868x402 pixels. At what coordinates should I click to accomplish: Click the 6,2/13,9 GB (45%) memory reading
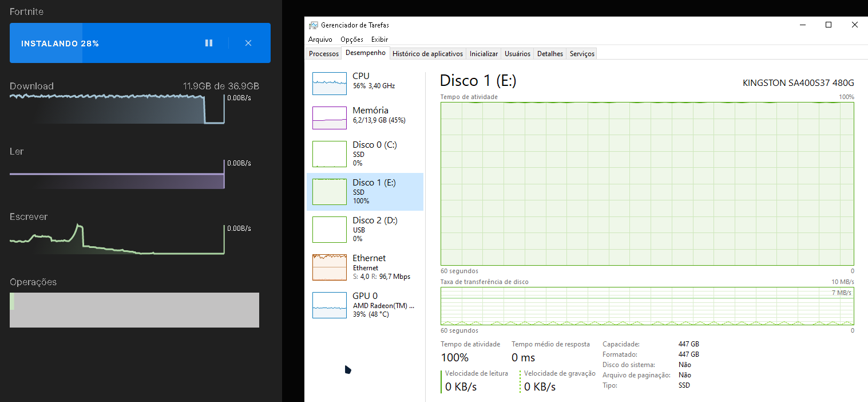pyautogui.click(x=379, y=120)
